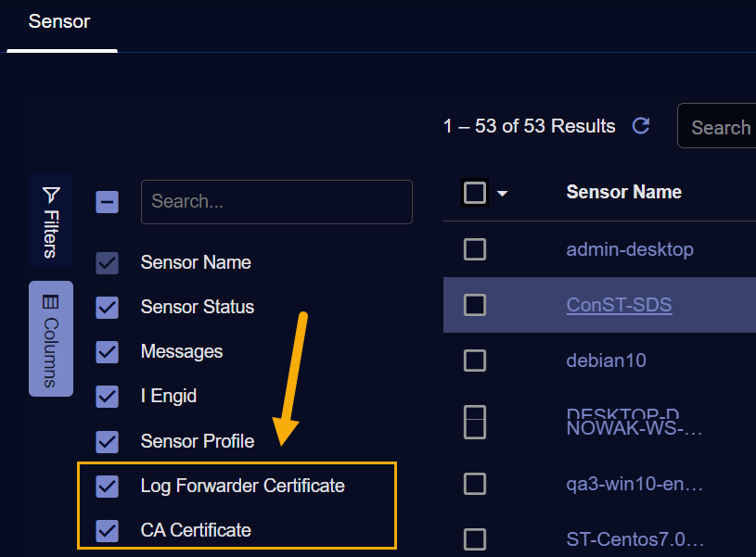Open the Filters side panel

[51, 221]
